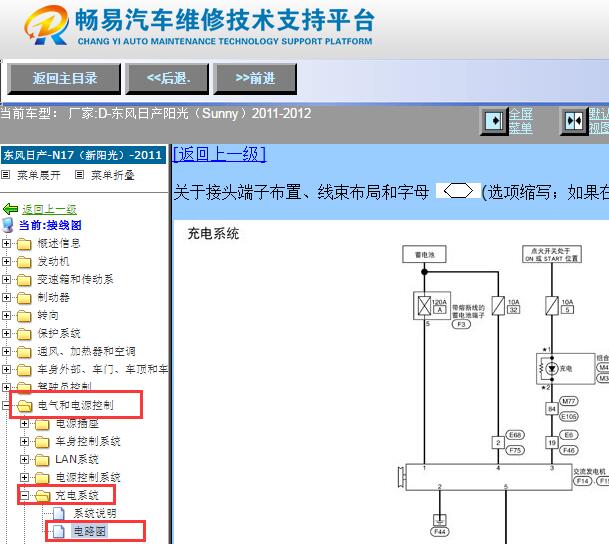
Task: Expand the 概述信息 tree node
Action: 6,243
